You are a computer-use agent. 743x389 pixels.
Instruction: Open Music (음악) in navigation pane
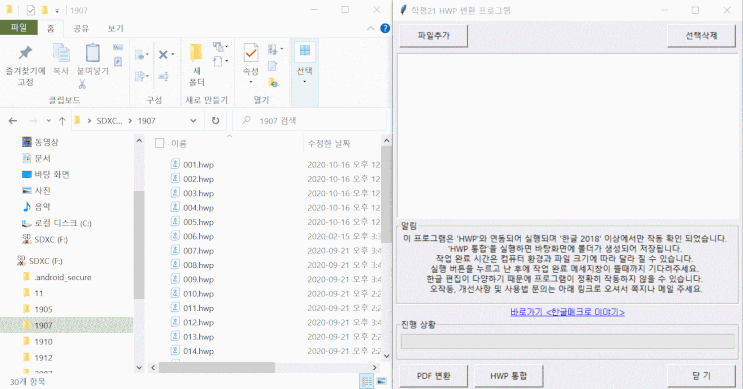pos(36,207)
